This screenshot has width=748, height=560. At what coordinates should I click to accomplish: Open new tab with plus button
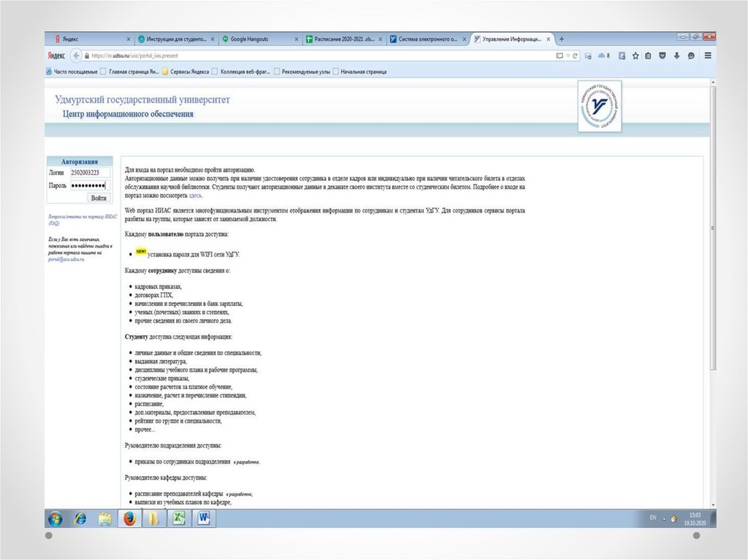(562, 39)
